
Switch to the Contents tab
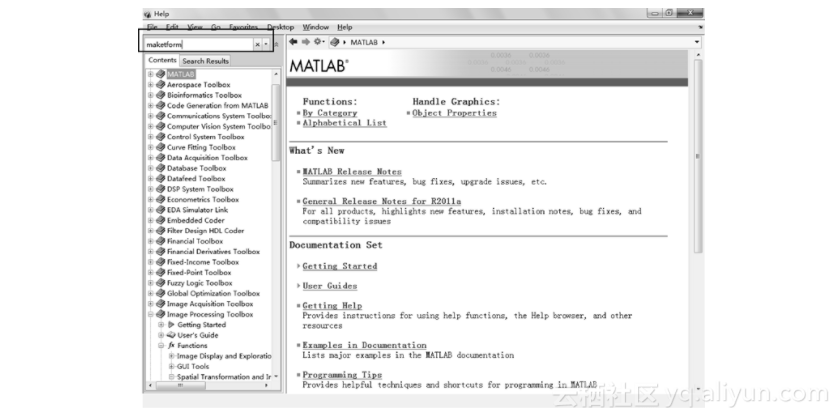(x=162, y=60)
